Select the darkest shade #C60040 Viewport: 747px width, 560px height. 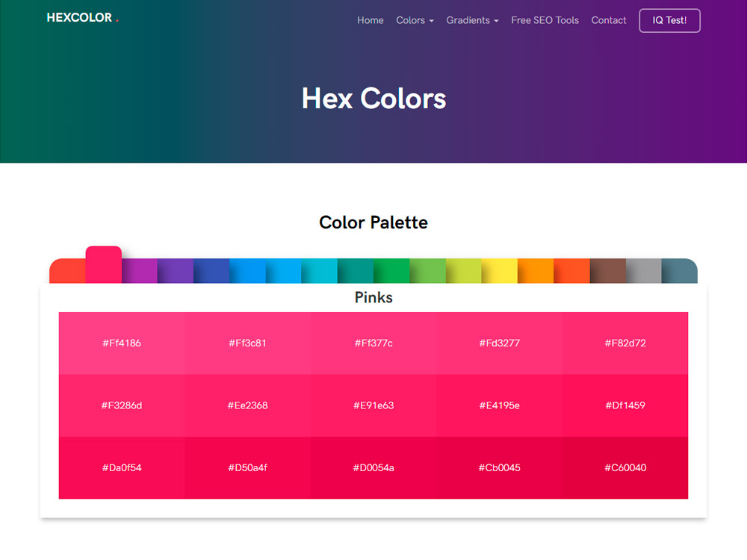click(x=626, y=468)
